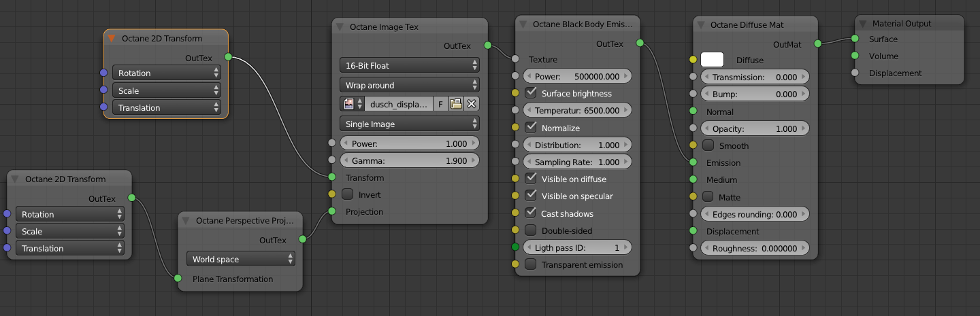This screenshot has height=316, width=980.
Task: Disable the Surface brightness checkbox
Action: (532, 93)
